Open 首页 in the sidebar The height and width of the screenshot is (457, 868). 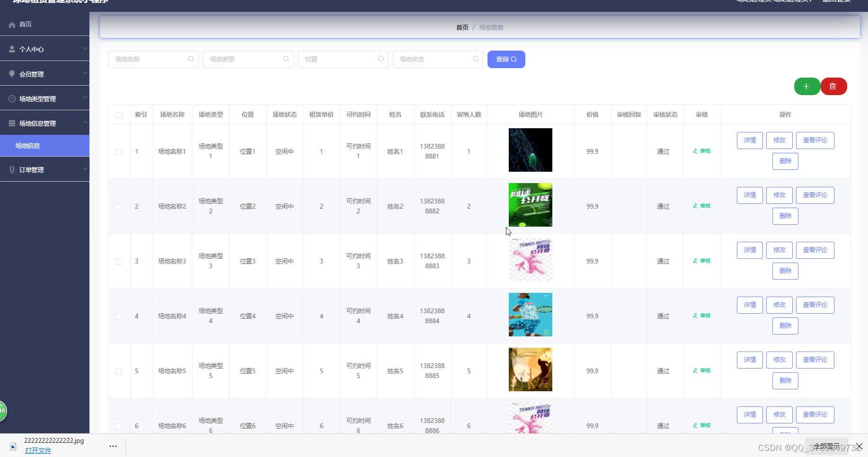26,25
